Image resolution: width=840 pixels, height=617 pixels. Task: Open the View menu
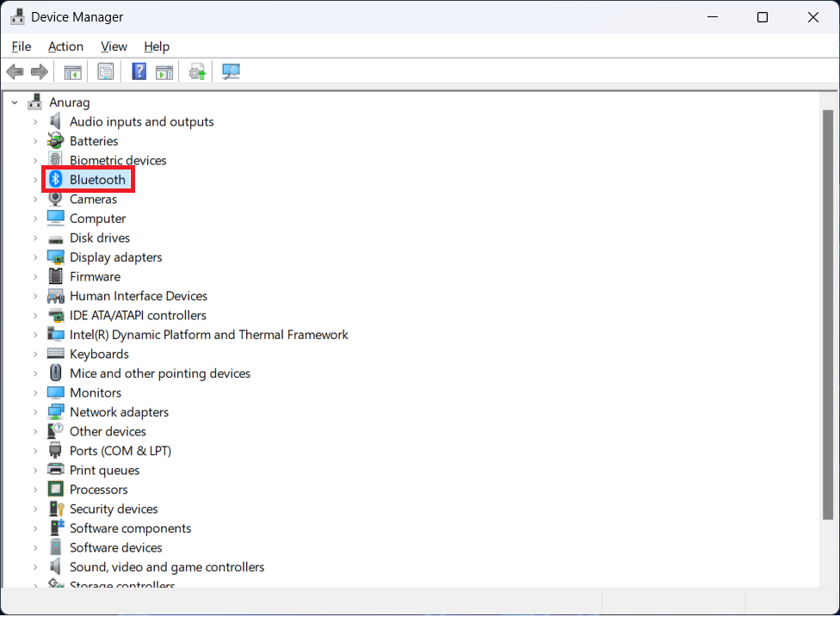[114, 46]
